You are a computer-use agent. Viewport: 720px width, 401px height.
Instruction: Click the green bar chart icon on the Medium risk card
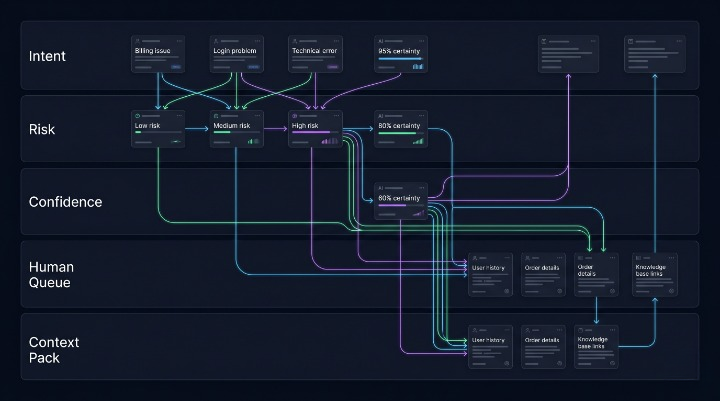(x=253, y=141)
